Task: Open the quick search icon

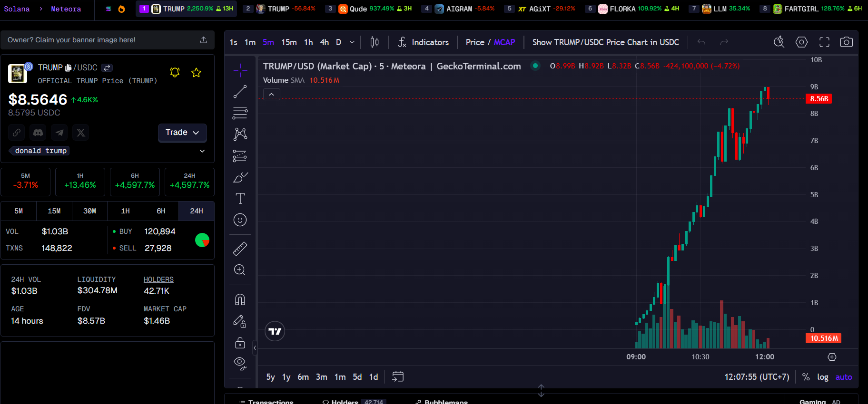Action: (x=779, y=42)
